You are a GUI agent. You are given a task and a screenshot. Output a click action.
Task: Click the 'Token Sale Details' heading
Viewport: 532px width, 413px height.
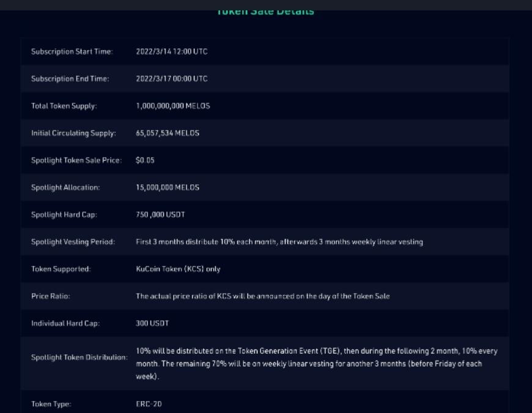tap(265, 13)
